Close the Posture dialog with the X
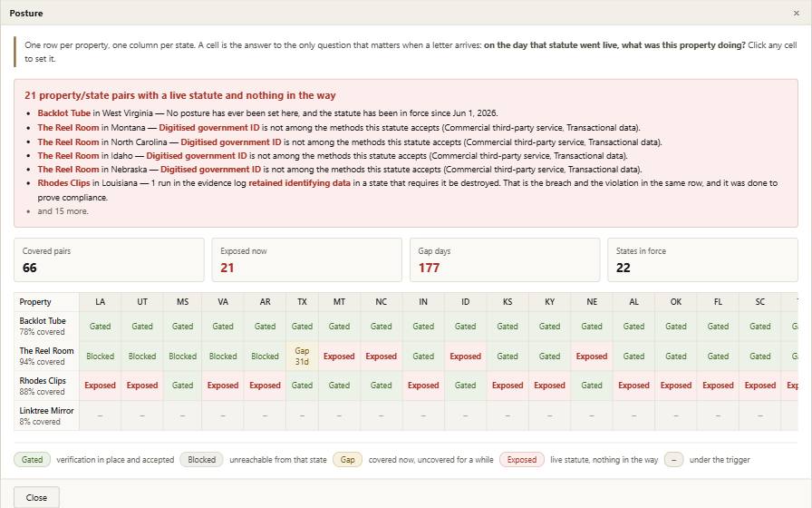 [x=796, y=13]
